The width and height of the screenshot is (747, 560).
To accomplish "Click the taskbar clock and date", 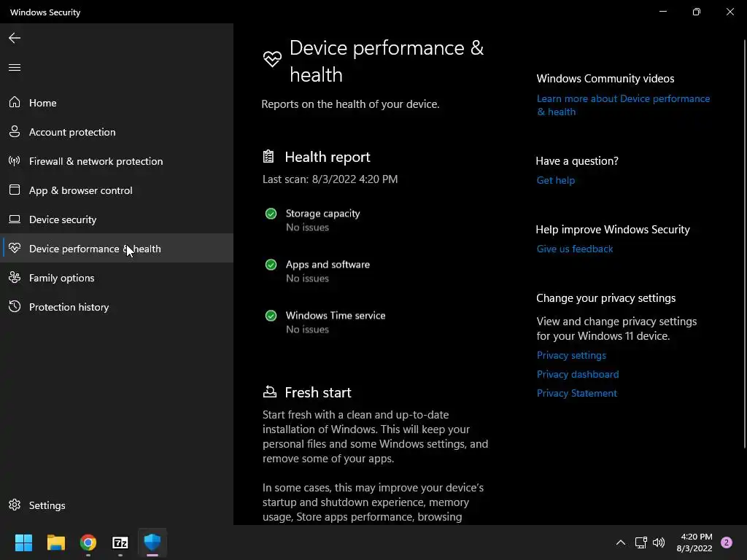I will coord(694,542).
